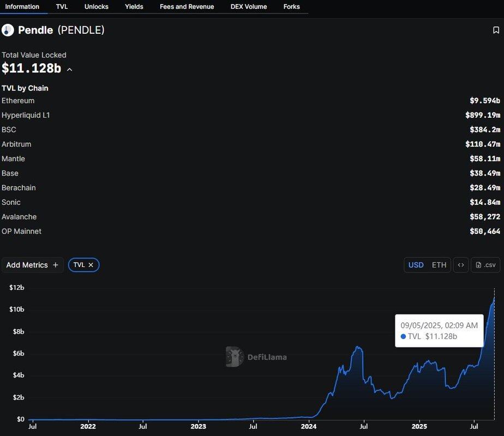Click the $899.19m Hyperliquid value
This screenshot has height=436, width=504.
[x=483, y=115]
